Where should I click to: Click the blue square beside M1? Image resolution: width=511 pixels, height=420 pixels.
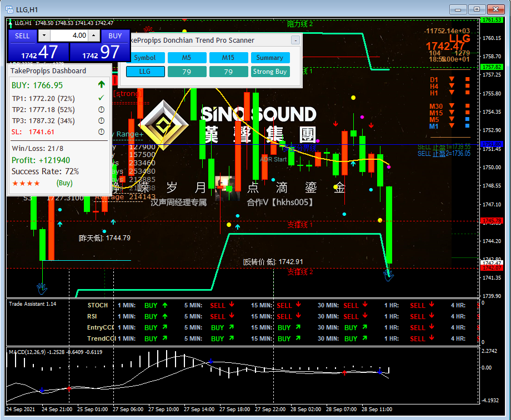467,126
